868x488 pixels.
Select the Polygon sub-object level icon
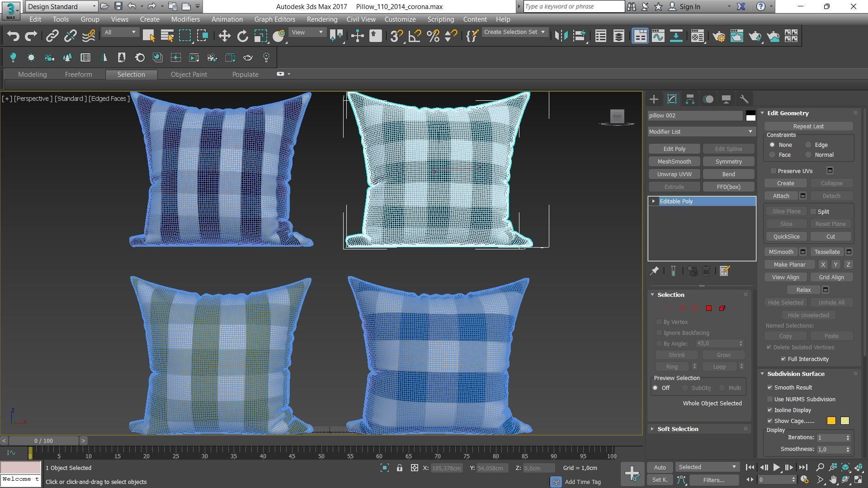tap(709, 308)
